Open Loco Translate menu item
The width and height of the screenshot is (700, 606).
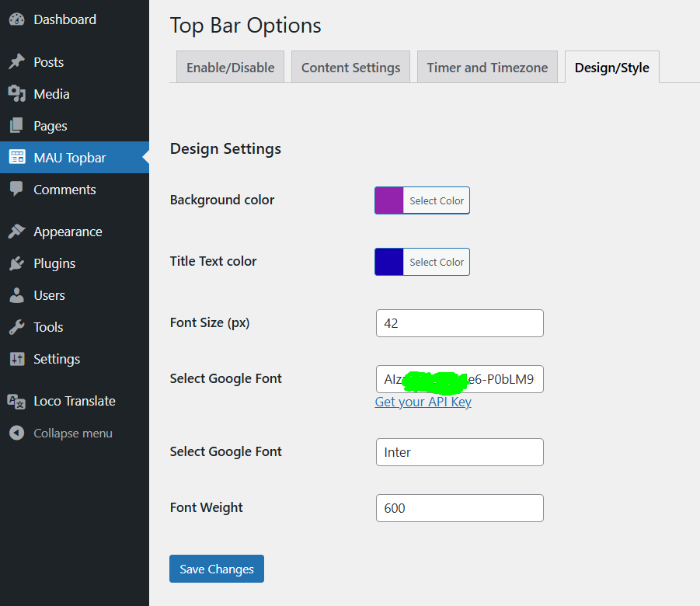75,401
